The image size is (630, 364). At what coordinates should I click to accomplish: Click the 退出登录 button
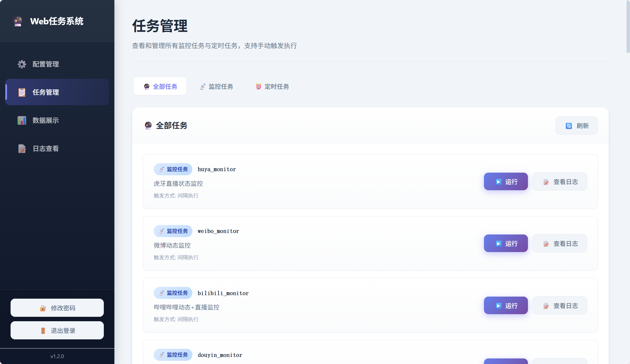57,330
